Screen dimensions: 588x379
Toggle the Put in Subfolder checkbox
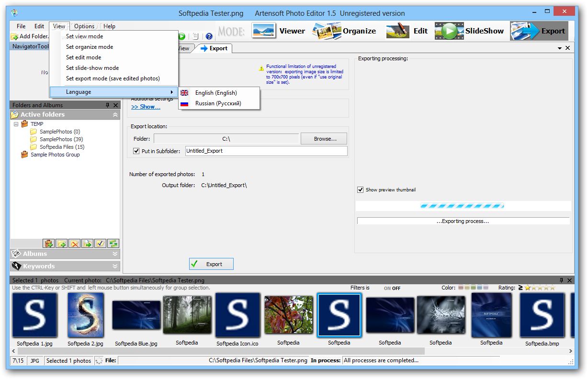coord(136,151)
